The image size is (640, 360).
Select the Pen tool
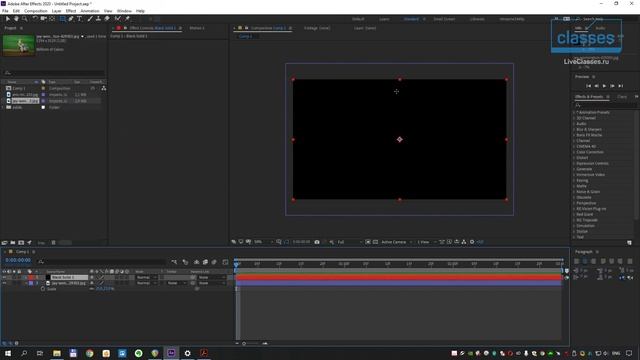(71, 19)
